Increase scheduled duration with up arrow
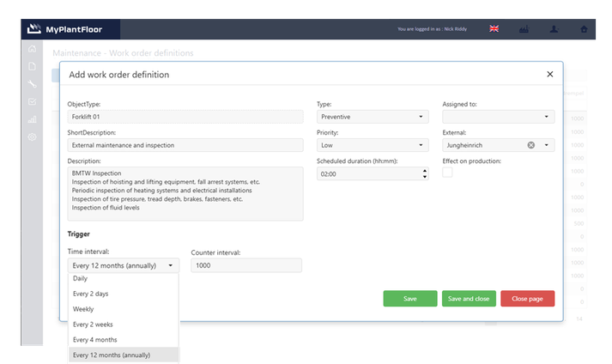Image resolution: width=612 pixels, height=364 pixels. pos(424,171)
